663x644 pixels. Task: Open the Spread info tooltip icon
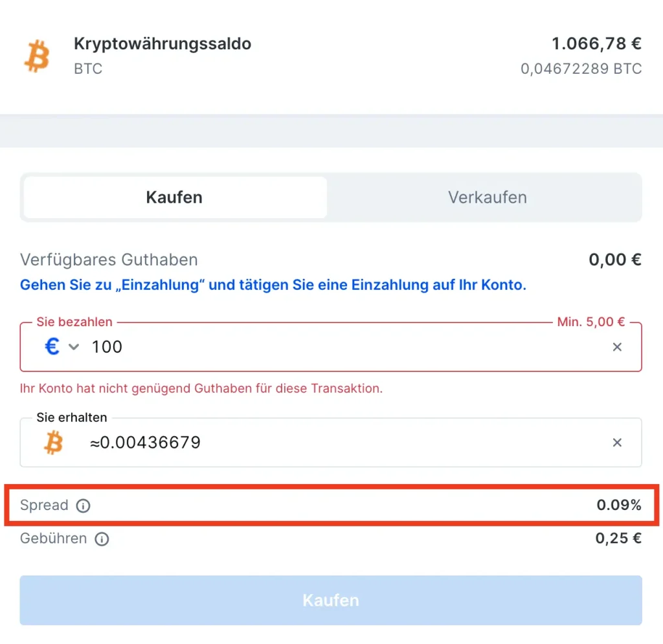[x=83, y=506]
